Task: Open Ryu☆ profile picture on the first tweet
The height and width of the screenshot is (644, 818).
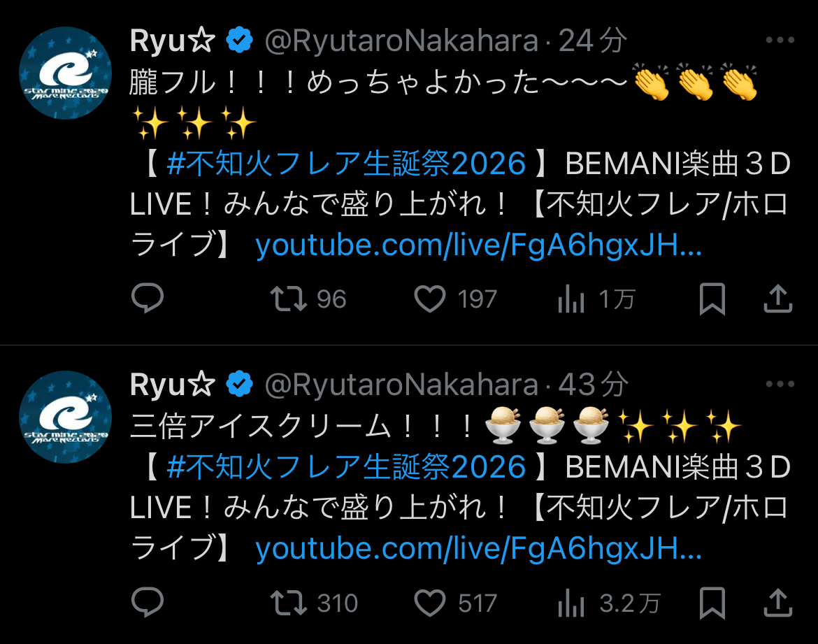Action: pos(65,73)
